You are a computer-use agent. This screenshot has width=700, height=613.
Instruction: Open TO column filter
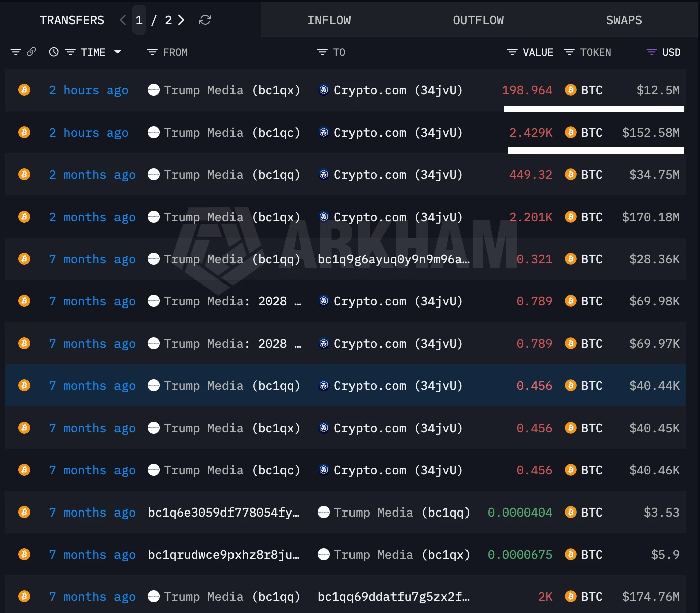click(x=322, y=52)
